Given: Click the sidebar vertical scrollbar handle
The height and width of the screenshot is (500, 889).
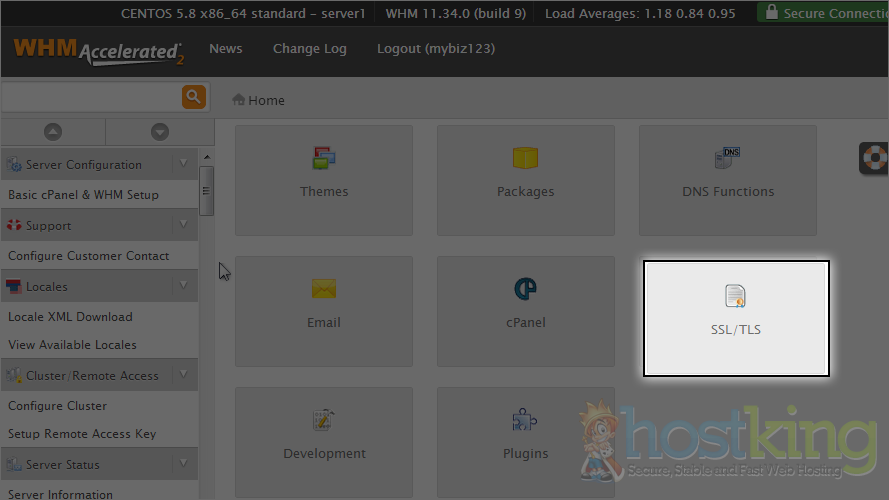Looking at the screenshot, I should (x=206, y=189).
